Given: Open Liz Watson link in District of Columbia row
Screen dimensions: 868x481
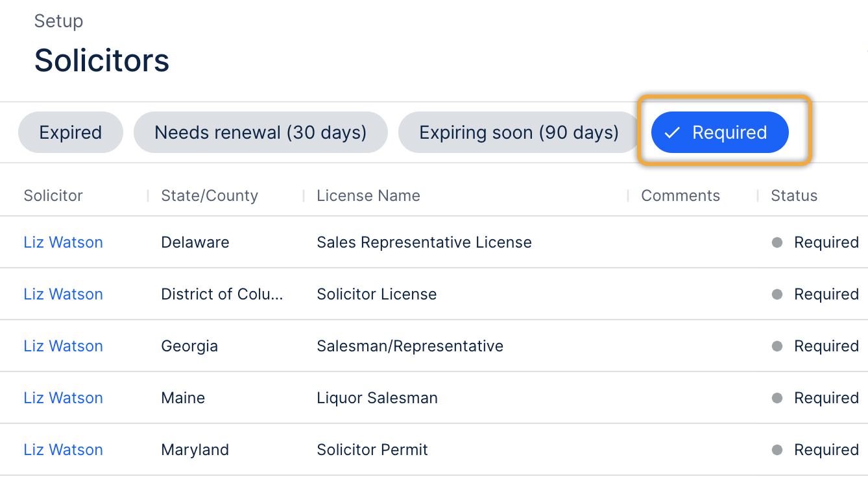Looking at the screenshot, I should click(63, 294).
